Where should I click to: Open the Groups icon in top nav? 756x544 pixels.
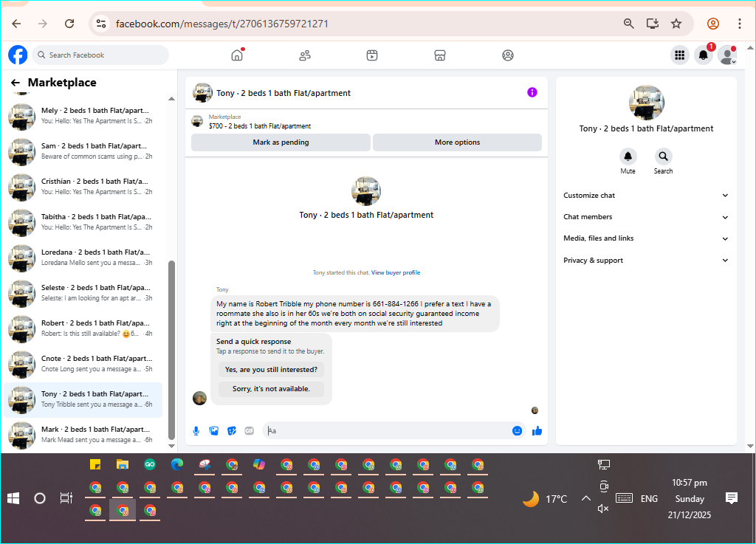click(508, 55)
